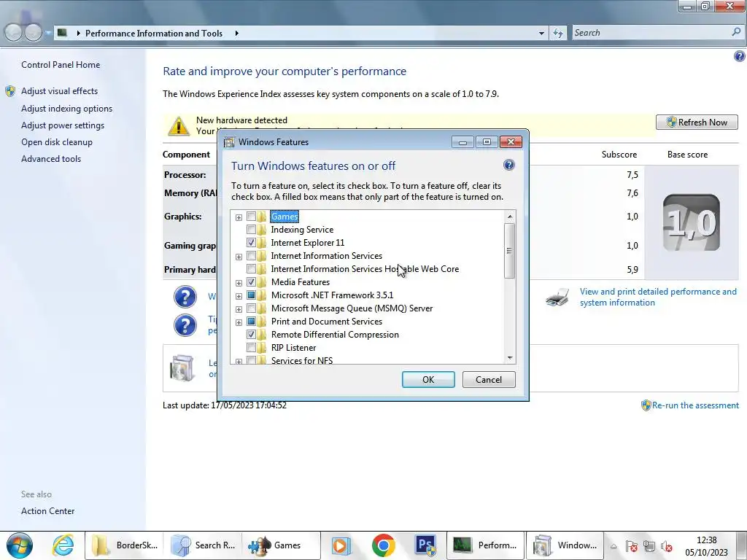The width and height of the screenshot is (747, 560).
Task: Open Photoshop from the taskbar
Action: (425, 545)
